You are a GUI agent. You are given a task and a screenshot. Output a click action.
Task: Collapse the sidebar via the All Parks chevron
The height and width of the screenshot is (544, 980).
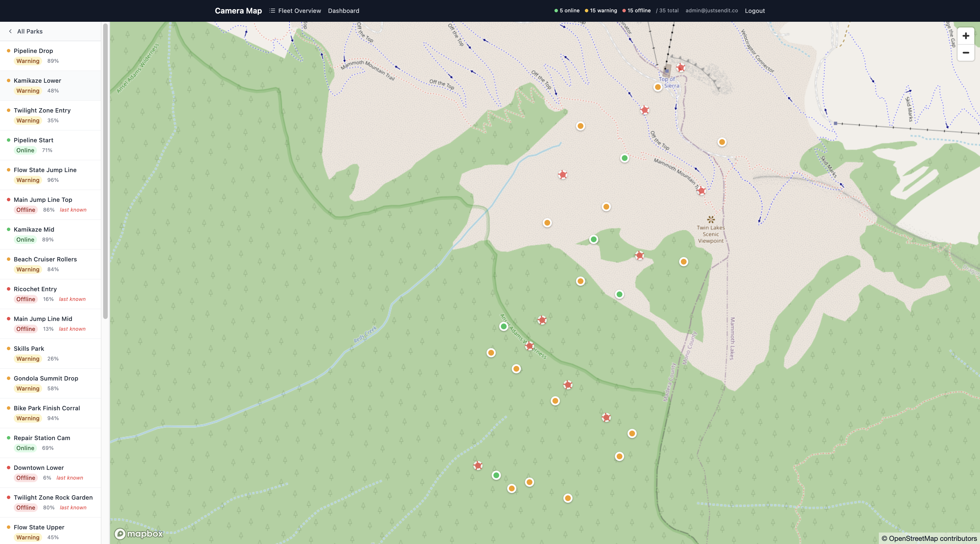click(10, 31)
